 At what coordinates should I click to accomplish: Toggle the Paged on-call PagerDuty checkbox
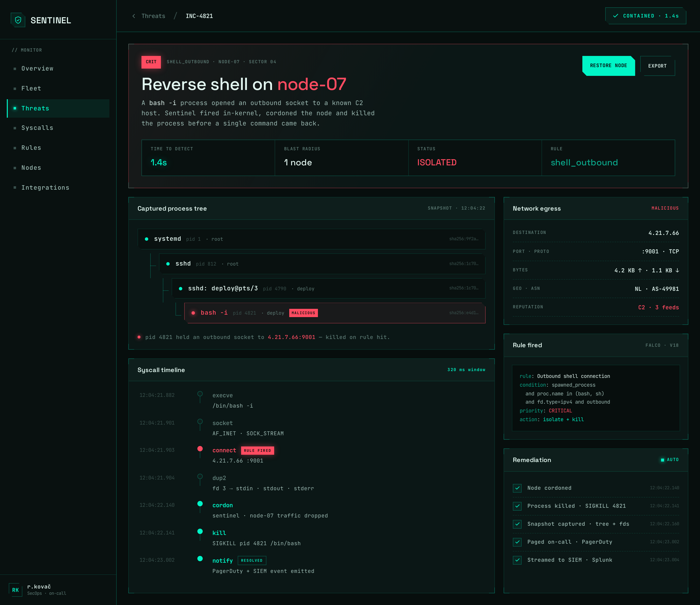point(517,542)
